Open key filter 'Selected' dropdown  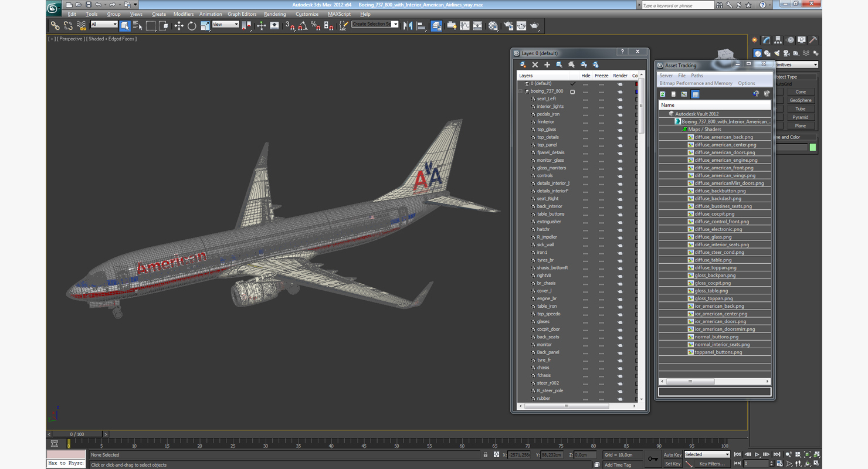(707, 454)
